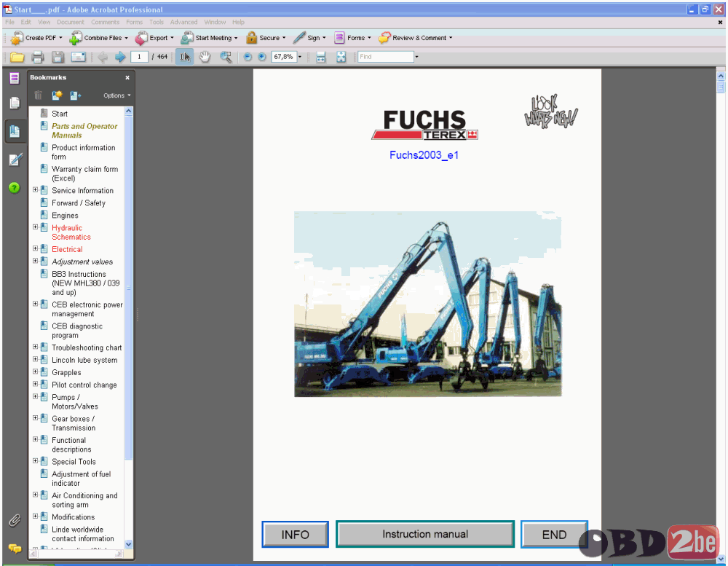The image size is (728, 566).
Task: Click the Instruction manual button
Action: pos(425,534)
